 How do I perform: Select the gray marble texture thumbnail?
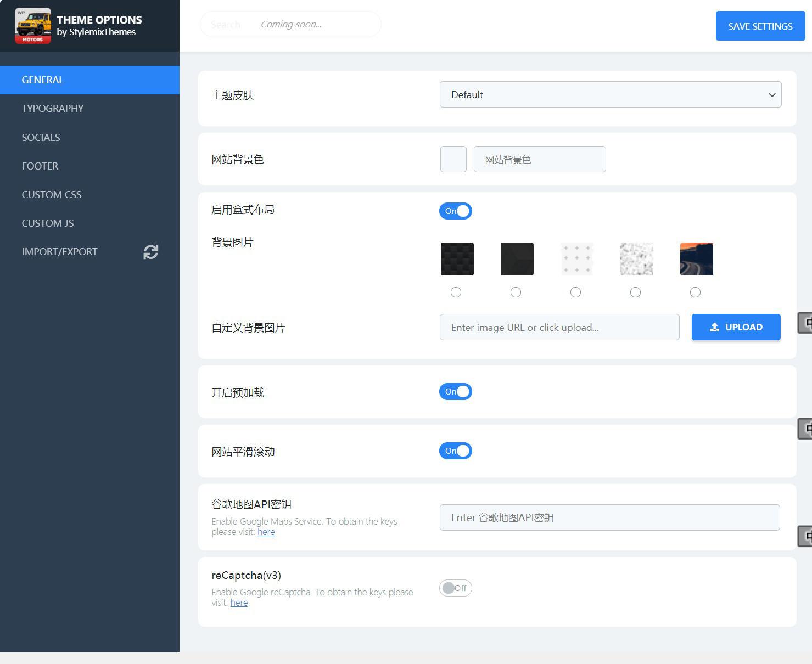(x=637, y=259)
